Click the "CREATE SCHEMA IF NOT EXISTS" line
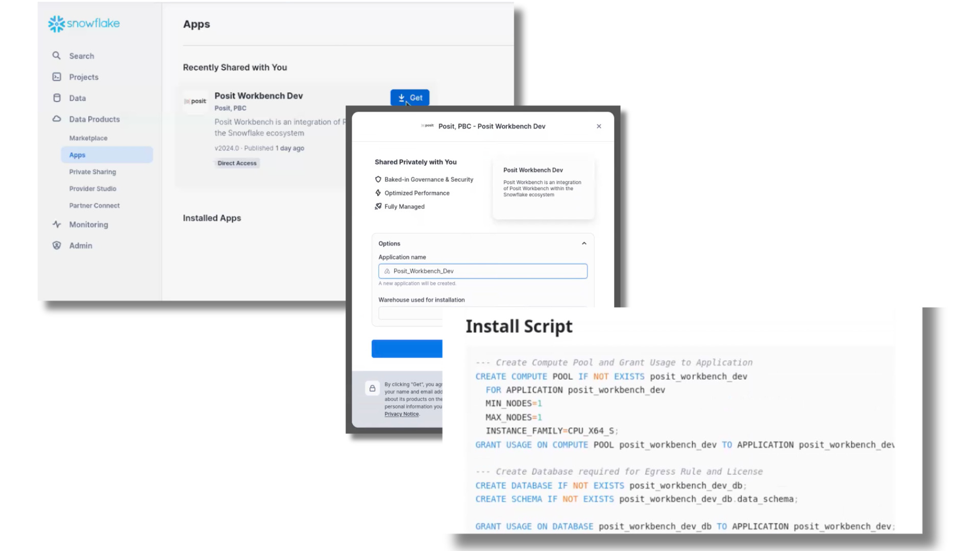980x551 pixels. [636, 499]
